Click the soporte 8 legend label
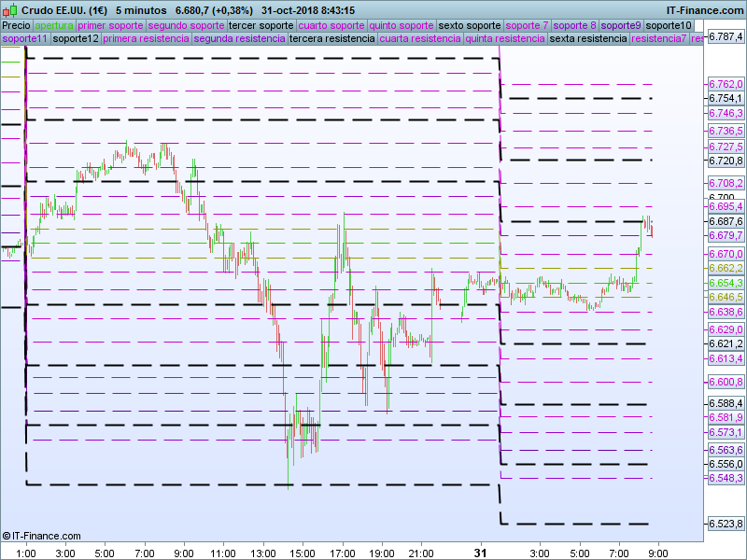 574,25
